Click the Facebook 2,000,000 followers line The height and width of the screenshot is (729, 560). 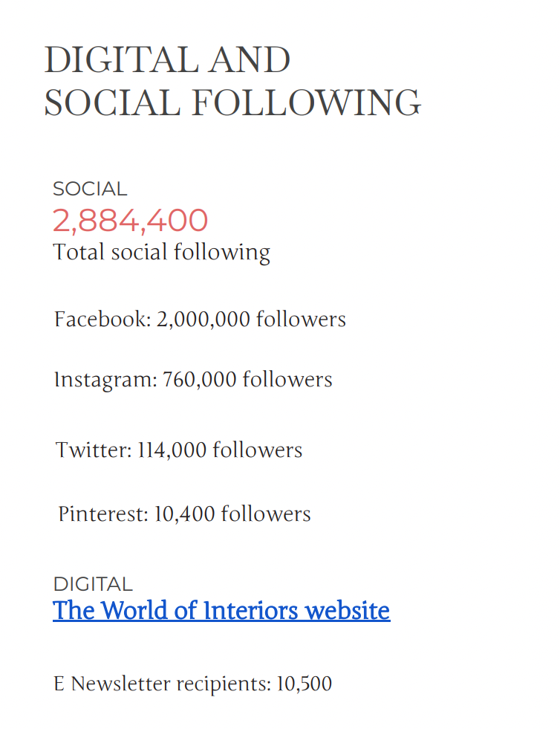pos(200,320)
